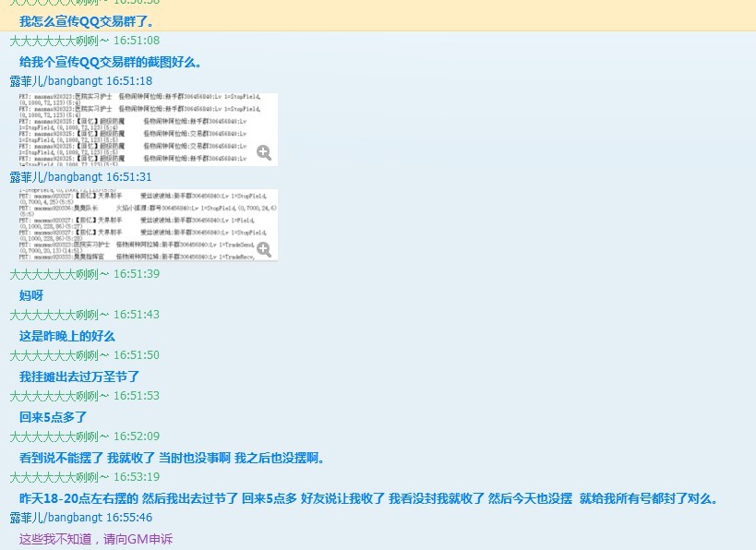The height and width of the screenshot is (550, 756).
Task: Click sender name 大大大大大咧咧 at 16:52:09
Action: pyautogui.click(x=59, y=436)
